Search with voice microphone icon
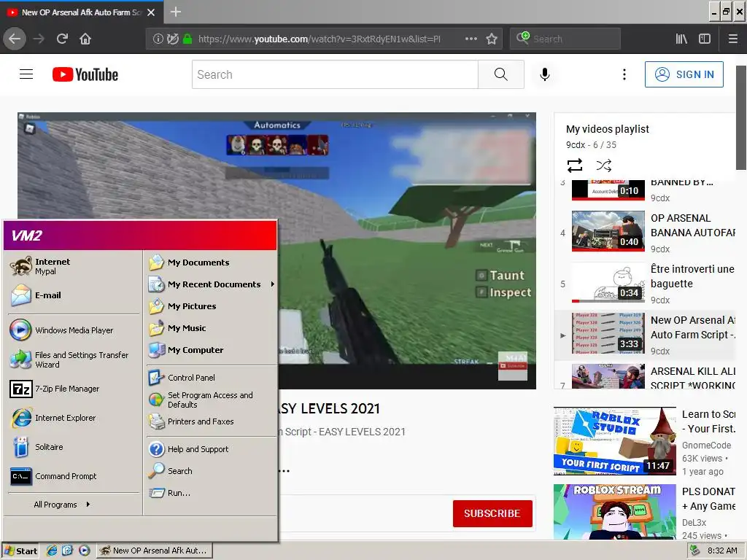 coord(544,74)
